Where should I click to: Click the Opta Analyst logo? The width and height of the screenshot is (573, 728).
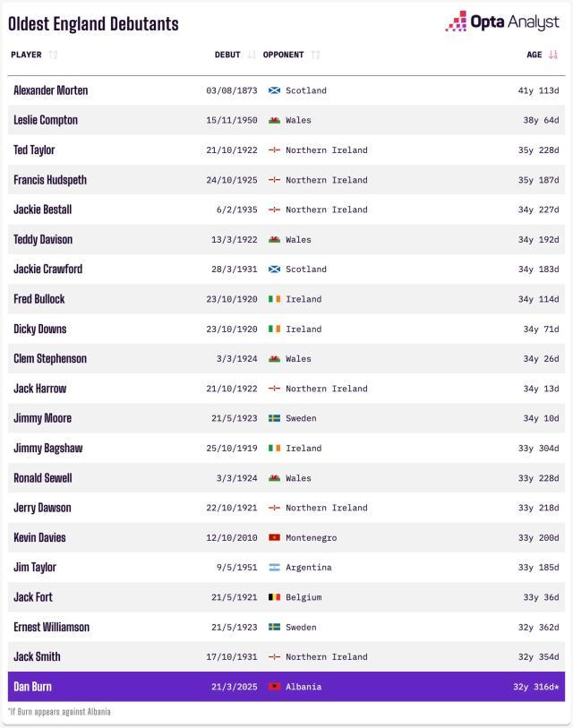pyautogui.click(x=502, y=22)
